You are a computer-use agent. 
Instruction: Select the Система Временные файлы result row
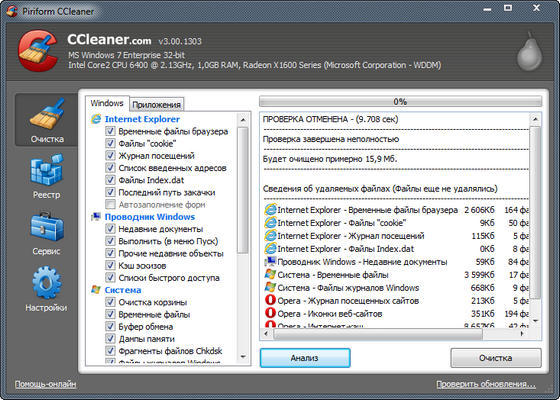[x=396, y=275]
